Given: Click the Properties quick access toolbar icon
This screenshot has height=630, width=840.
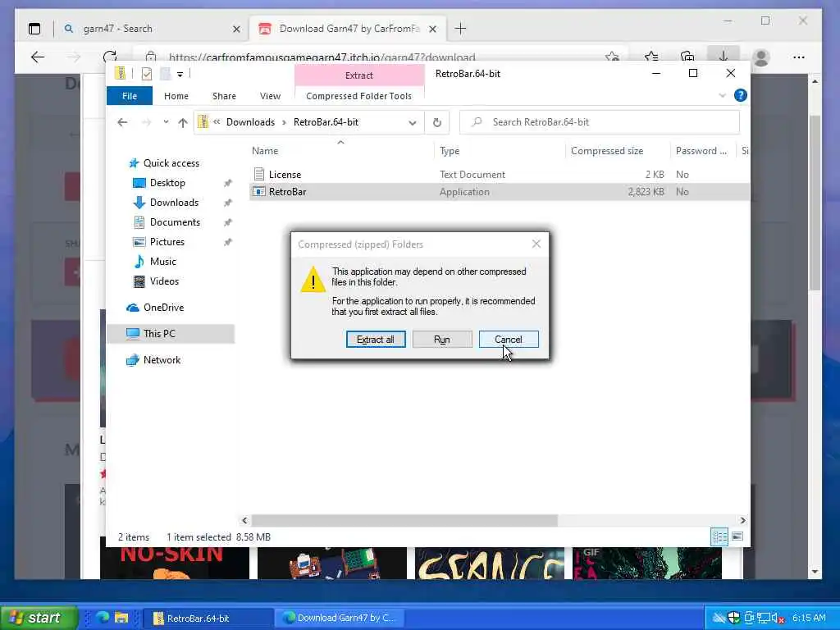Looking at the screenshot, I should [x=146, y=73].
